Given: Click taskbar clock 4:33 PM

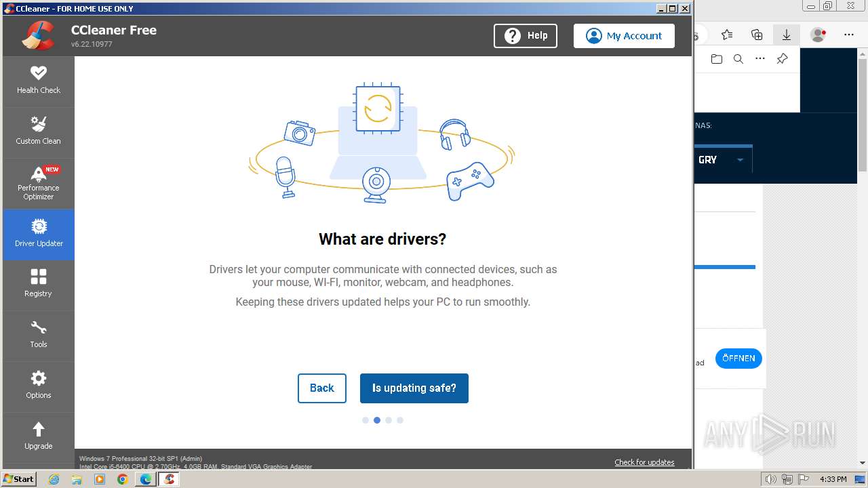Looking at the screenshot, I should click(x=833, y=479).
